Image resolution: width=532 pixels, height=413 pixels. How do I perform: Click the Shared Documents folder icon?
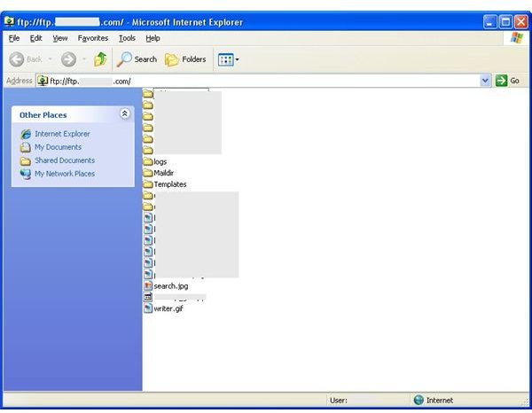coord(26,160)
